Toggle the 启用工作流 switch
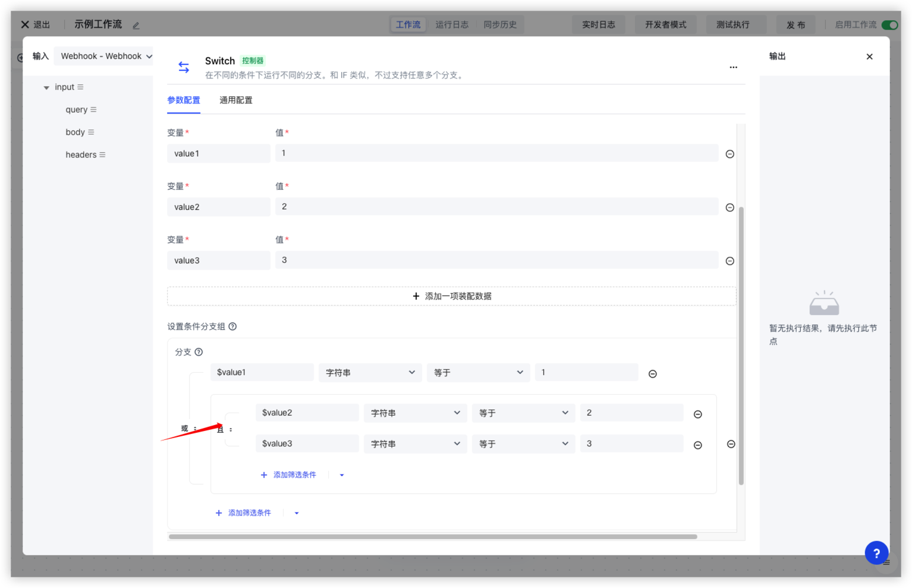Screen dimensions: 912x588 [x=889, y=25]
